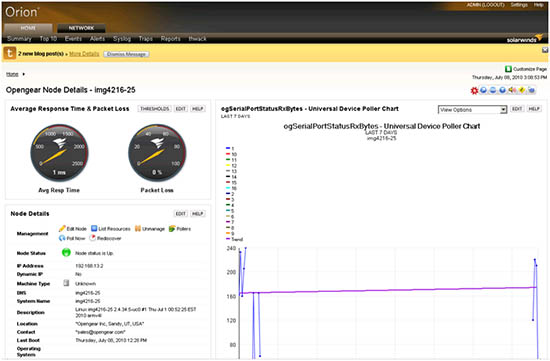The image size is (550, 361).
Task: Click the Packet Loss gauge
Action: click(157, 153)
